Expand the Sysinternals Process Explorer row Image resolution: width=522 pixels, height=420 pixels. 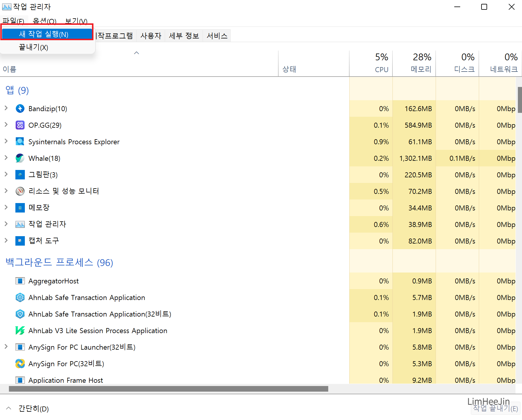(x=6, y=141)
